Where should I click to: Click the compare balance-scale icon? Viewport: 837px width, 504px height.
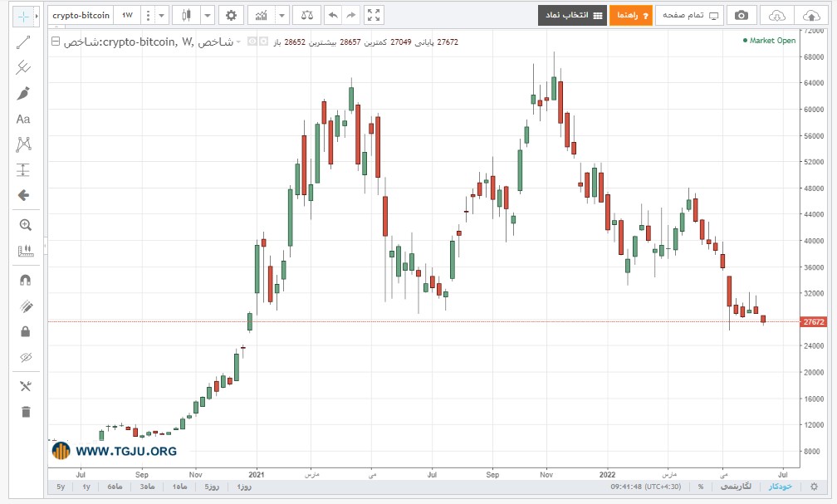pyautogui.click(x=307, y=16)
